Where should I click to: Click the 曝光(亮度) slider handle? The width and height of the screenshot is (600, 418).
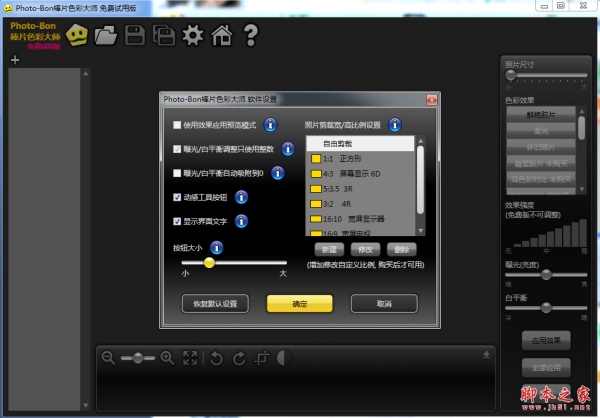point(546,274)
